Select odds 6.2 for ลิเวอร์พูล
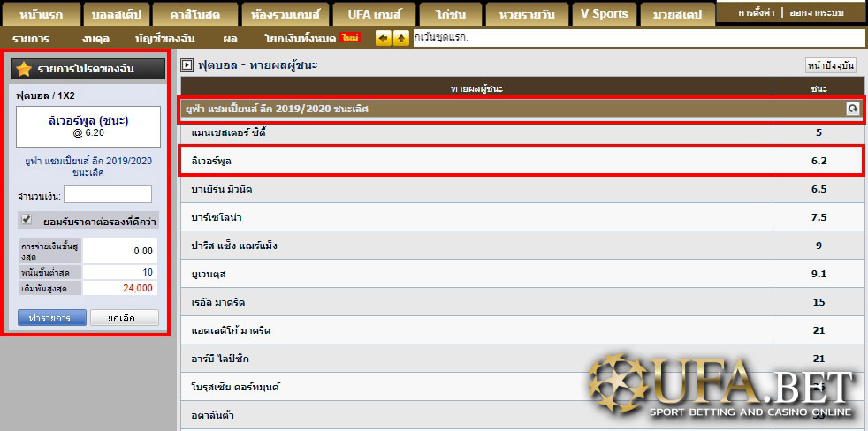The width and height of the screenshot is (868, 431). (819, 161)
